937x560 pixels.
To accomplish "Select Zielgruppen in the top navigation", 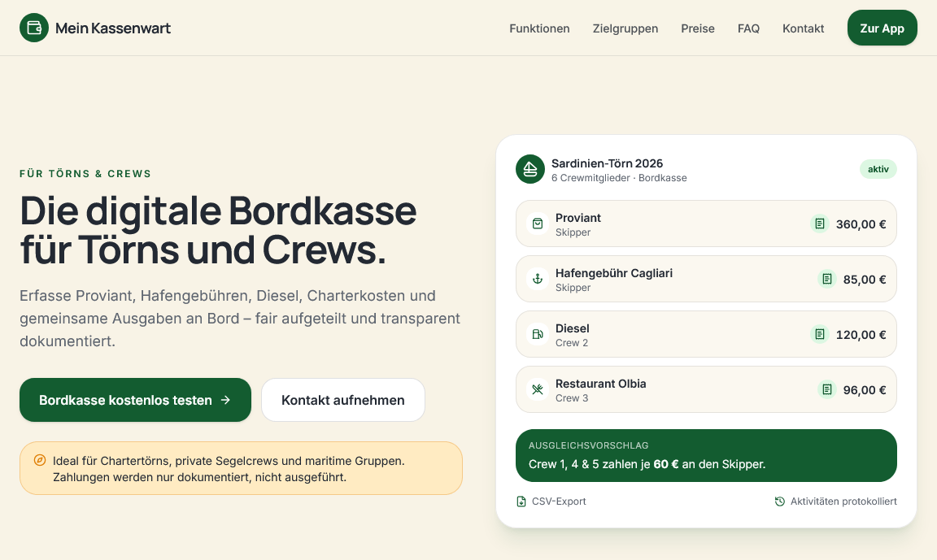I will coord(625,28).
